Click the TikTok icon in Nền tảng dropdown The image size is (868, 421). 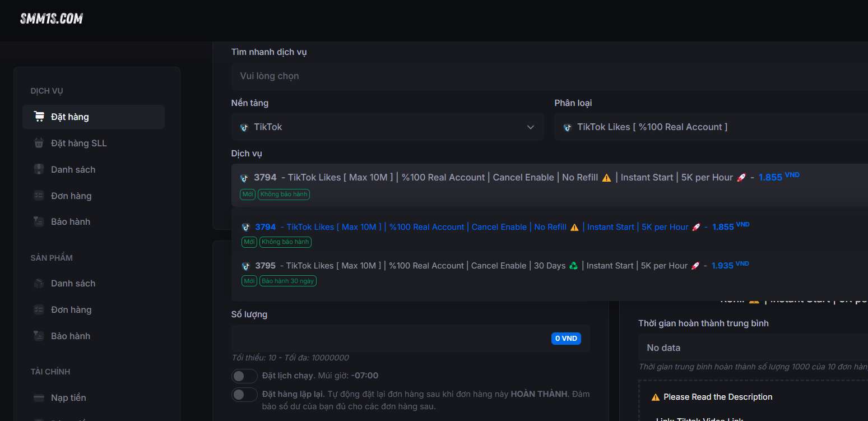(244, 127)
